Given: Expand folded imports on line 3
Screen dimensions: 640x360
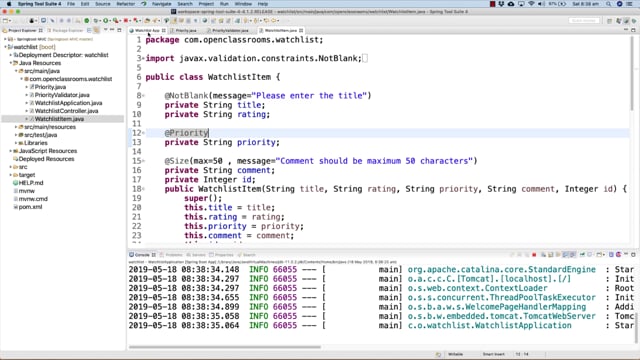Looking at the screenshot, I should coord(143,58).
